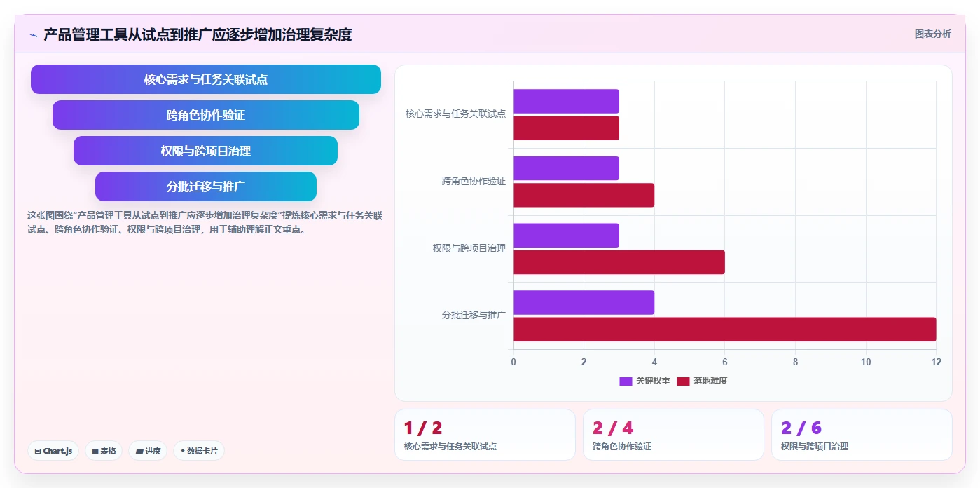Click the Chart.js tag chip
The image size is (980, 488).
[x=53, y=451]
